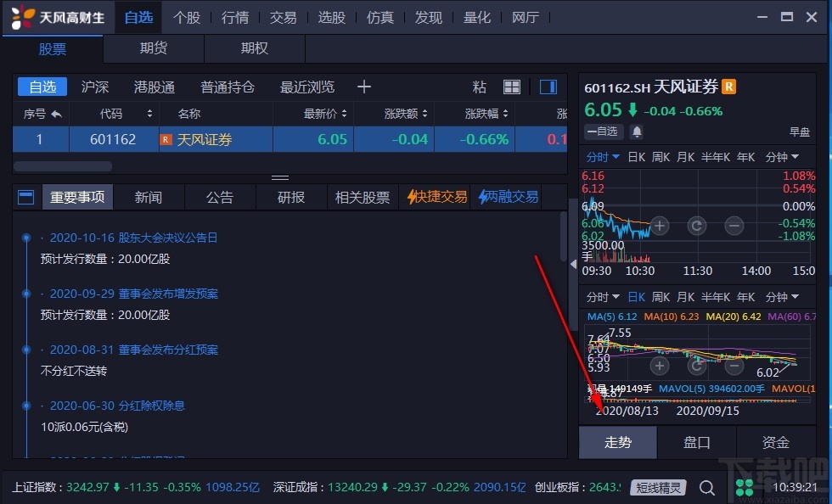
Task: Toggle the 粘 sticky pin option
Action: (x=479, y=87)
